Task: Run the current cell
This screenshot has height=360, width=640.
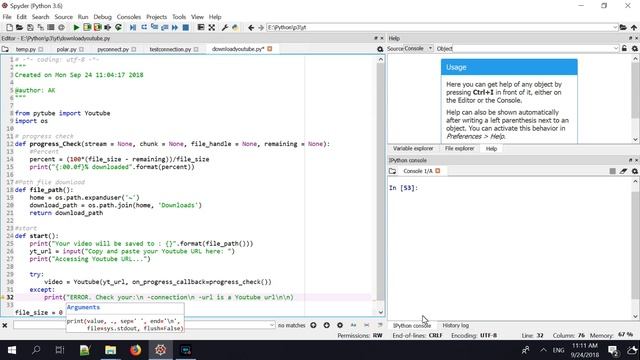Action: 87,27
